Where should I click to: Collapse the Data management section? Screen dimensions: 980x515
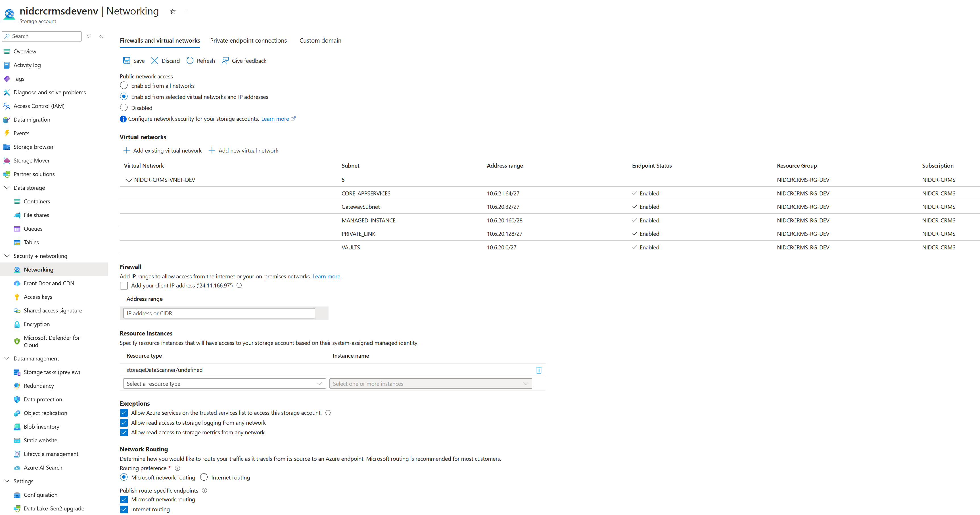tap(7, 358)
